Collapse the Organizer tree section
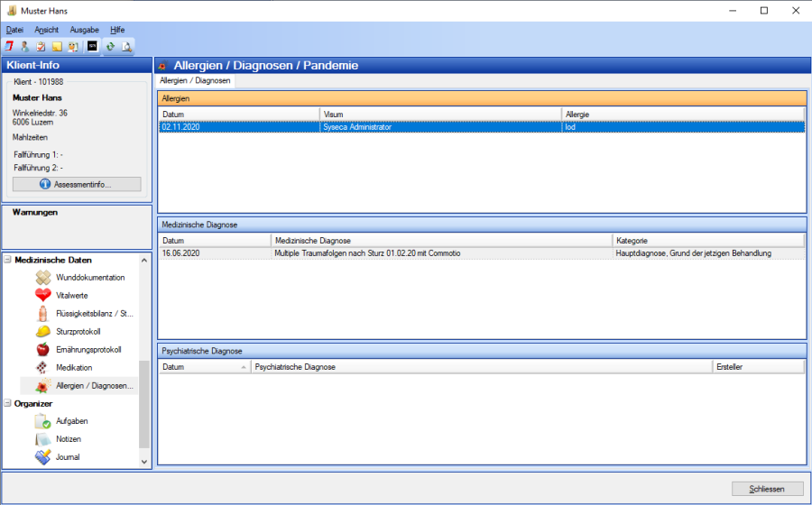Screen dimensions: 812x505 pyautogui.click(x=8, y=404)
